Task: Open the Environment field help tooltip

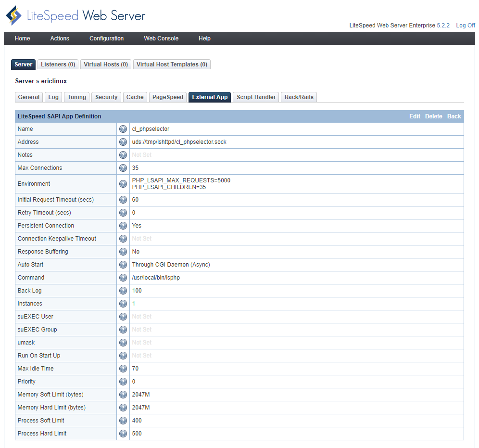Action: click(x=123, y=183)
